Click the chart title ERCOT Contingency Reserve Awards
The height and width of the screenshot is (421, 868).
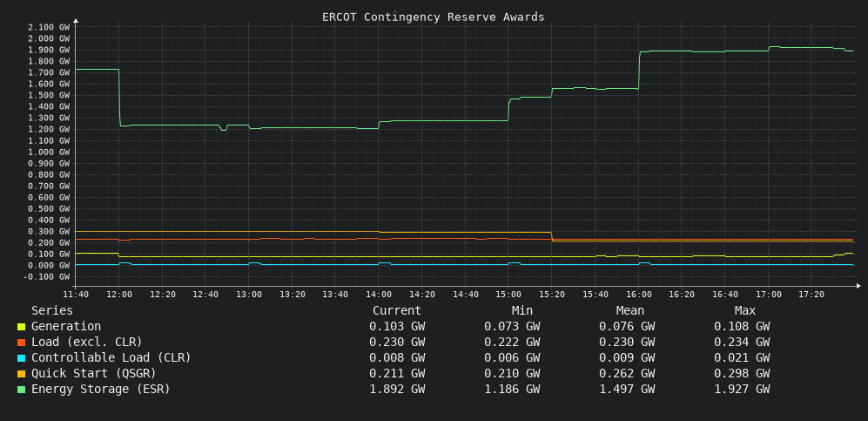click(x=434, y=17)
